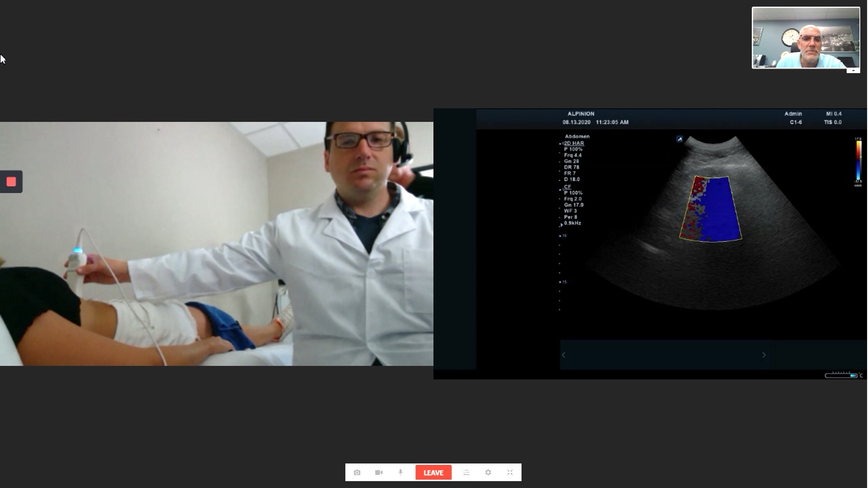This screenshot has height=488, width=868.
Task: Collapse the self-view thumbnail with the up arrow
Action: [853, 70]
